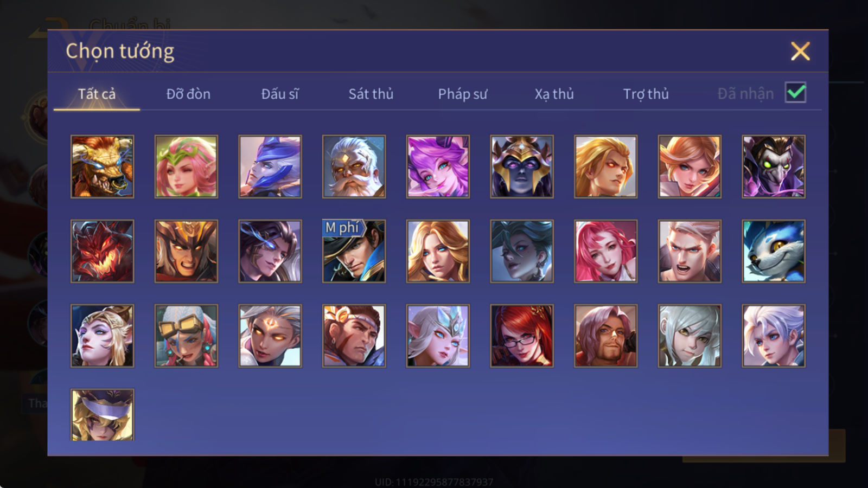Image resolution: width=868 pixels, height=488 pixels.
Task: Select the hero tagged 'M phí'
Action: point(354,251)
